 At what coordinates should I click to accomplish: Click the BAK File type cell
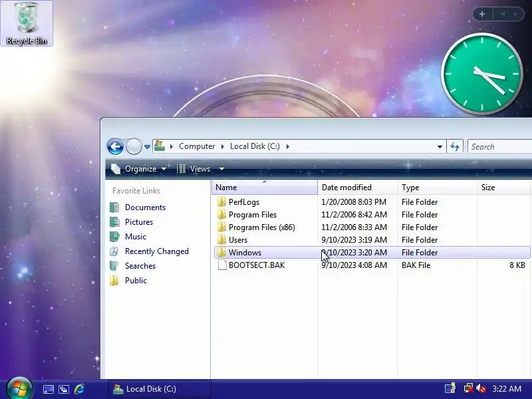pos(416,265)
